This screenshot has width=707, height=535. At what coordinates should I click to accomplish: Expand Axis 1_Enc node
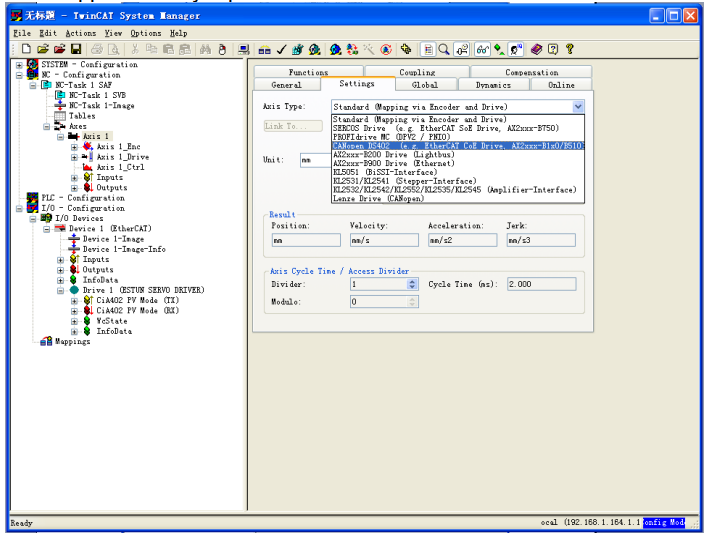(74, 147)
